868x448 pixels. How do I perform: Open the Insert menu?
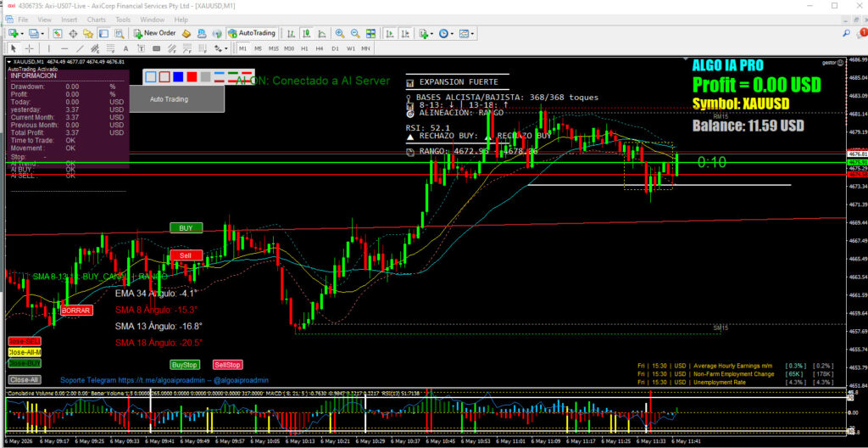pyautogui.click(x=70, y=20)
